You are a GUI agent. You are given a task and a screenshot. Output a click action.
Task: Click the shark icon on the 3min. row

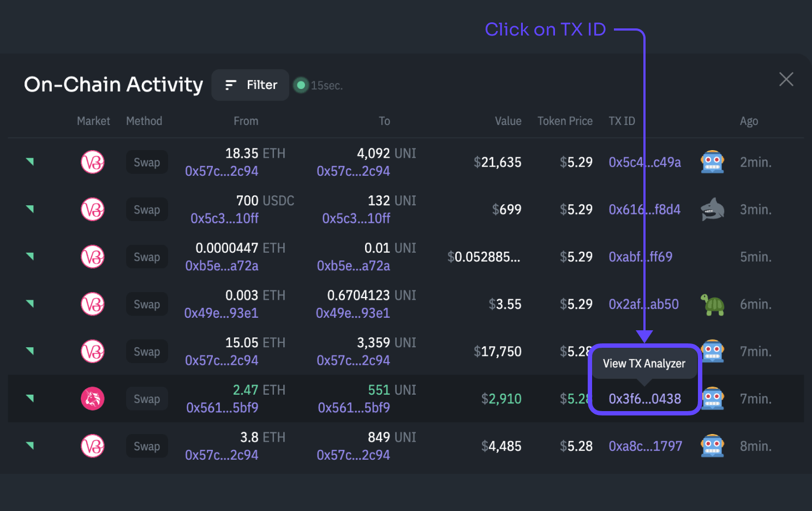pos(712,210)
